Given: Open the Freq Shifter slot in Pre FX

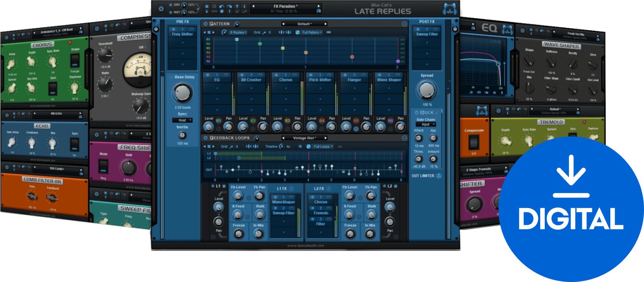Looking at the screenshot, I should [x=182, y=34].
